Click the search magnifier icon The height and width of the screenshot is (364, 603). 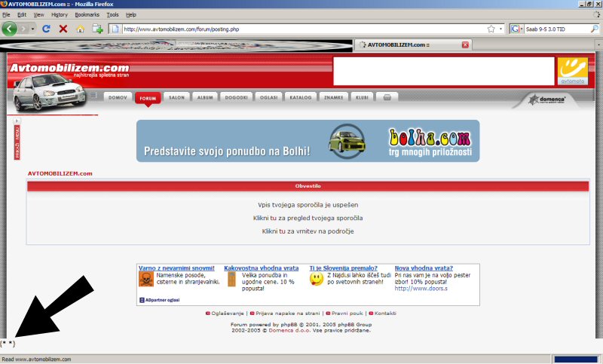point(595,29)
